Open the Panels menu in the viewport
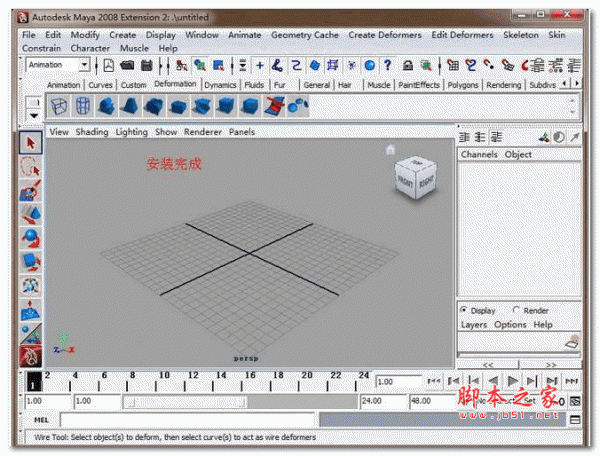This screenshot has height=456, width=600. pyautogui.click(x=242, y=132)
